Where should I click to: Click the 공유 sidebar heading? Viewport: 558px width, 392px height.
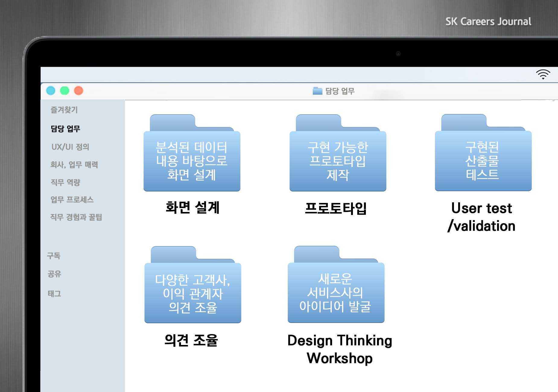[x=54, y=274]
